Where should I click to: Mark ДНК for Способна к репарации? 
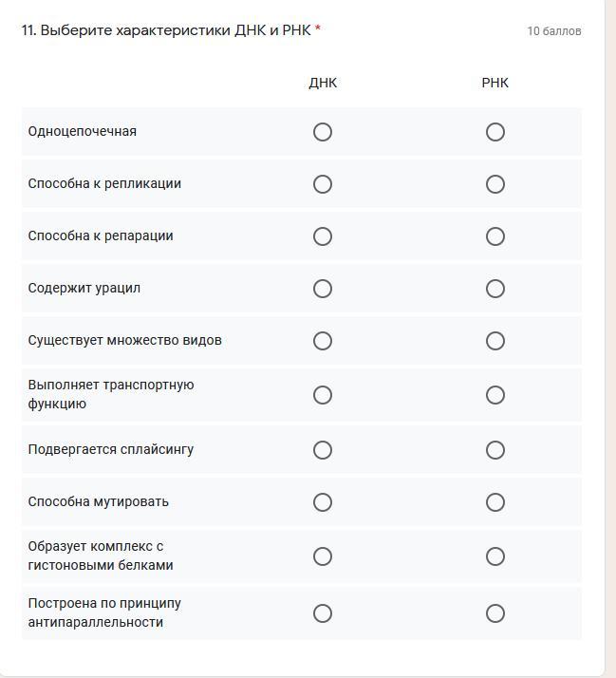tap(323, 236)
